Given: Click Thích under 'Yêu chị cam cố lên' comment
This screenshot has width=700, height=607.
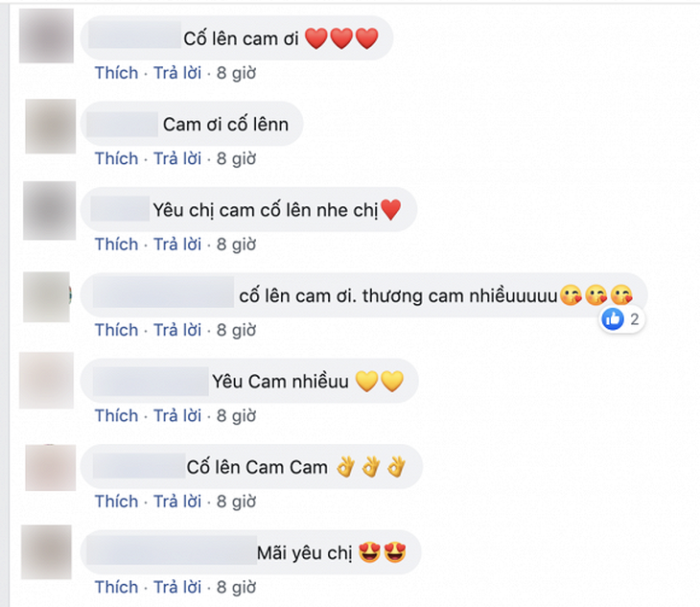Looking at the screenshot, I should (x=117, y=245).
